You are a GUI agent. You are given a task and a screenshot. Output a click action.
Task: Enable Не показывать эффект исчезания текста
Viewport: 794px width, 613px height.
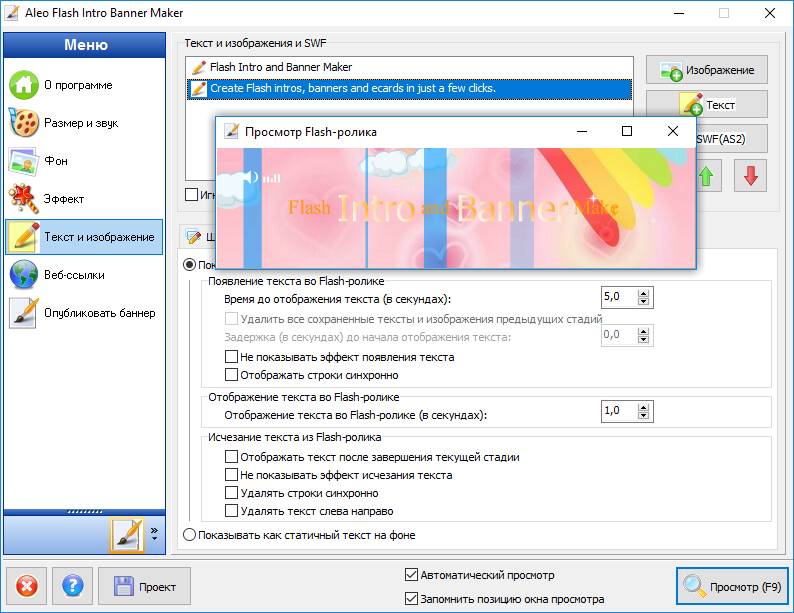pos(231,475)
